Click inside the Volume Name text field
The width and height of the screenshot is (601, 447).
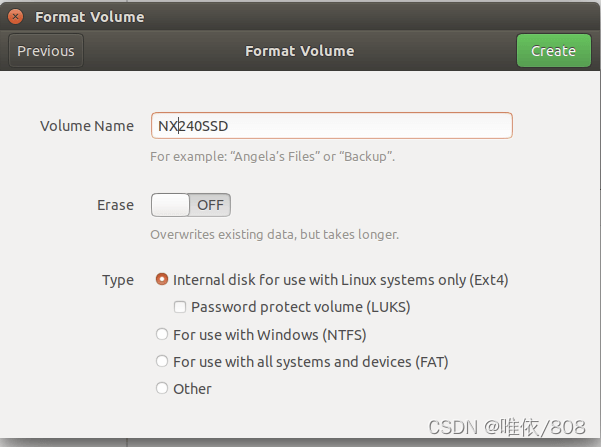pyautogui.click(x=332, y=126)
